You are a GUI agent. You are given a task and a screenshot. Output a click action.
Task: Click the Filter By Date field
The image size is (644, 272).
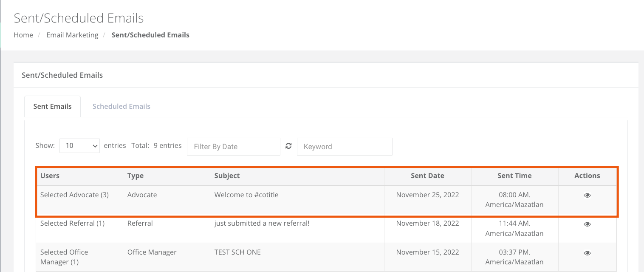234,147
